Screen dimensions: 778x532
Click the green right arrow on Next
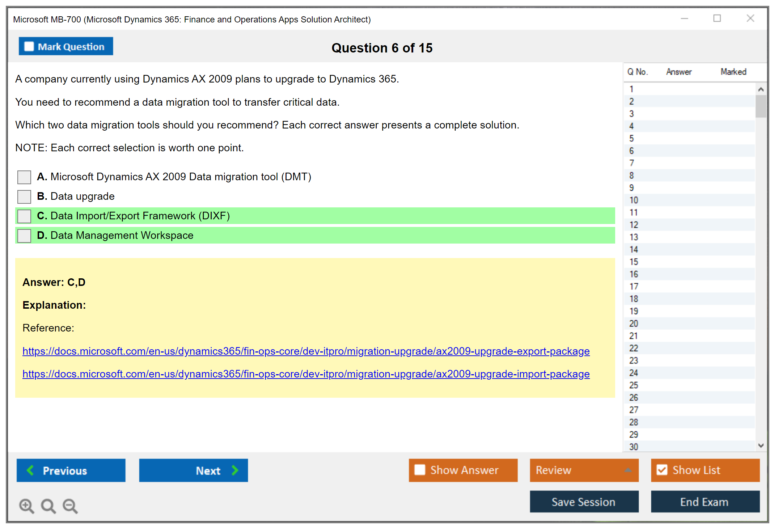click(x=235, y=470)
